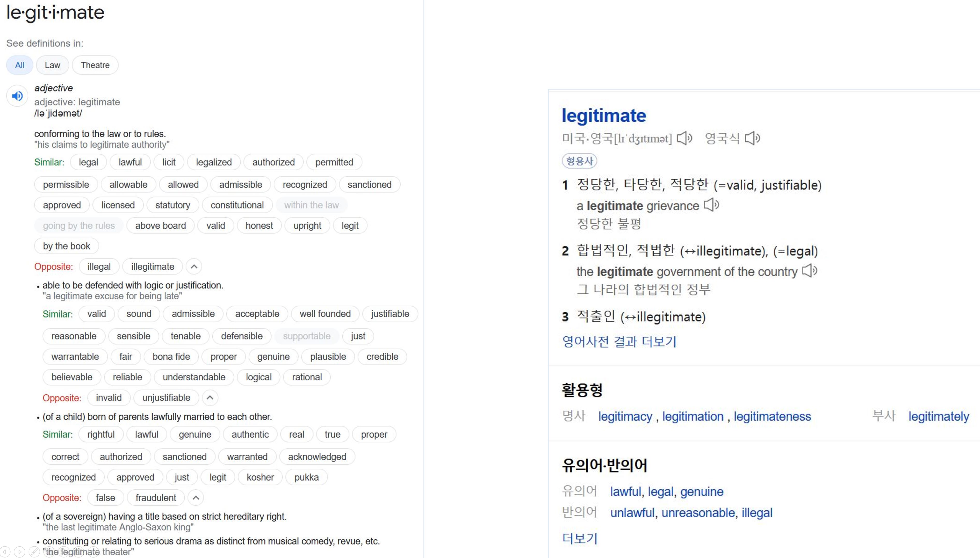
Task: Open the 'legitimately' adverb link
Action: point(938,416)
